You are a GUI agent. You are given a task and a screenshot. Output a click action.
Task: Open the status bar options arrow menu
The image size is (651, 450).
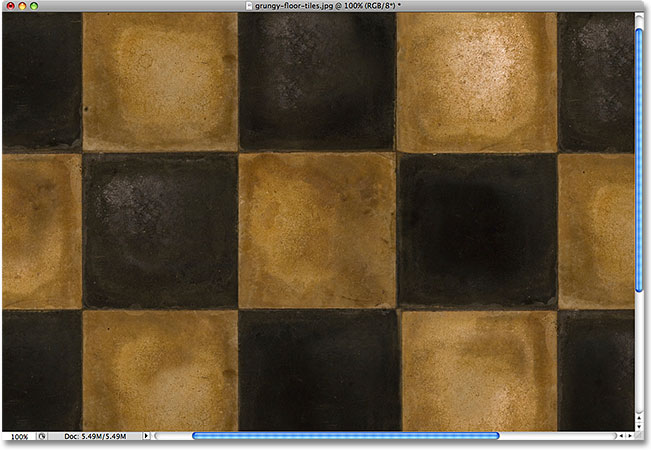tap(147, 436)
